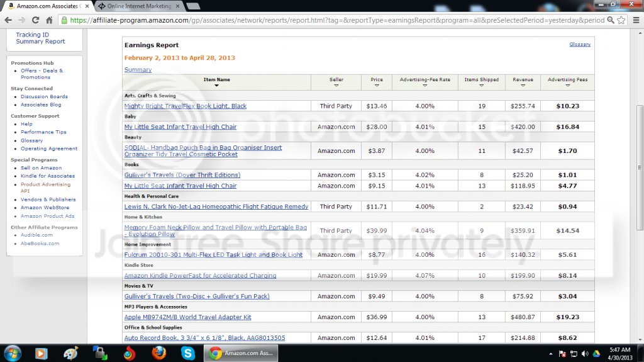Open the Help link under Customer Support
The image size is (644, 362).
pyautogui.click(x=26, y=124)
